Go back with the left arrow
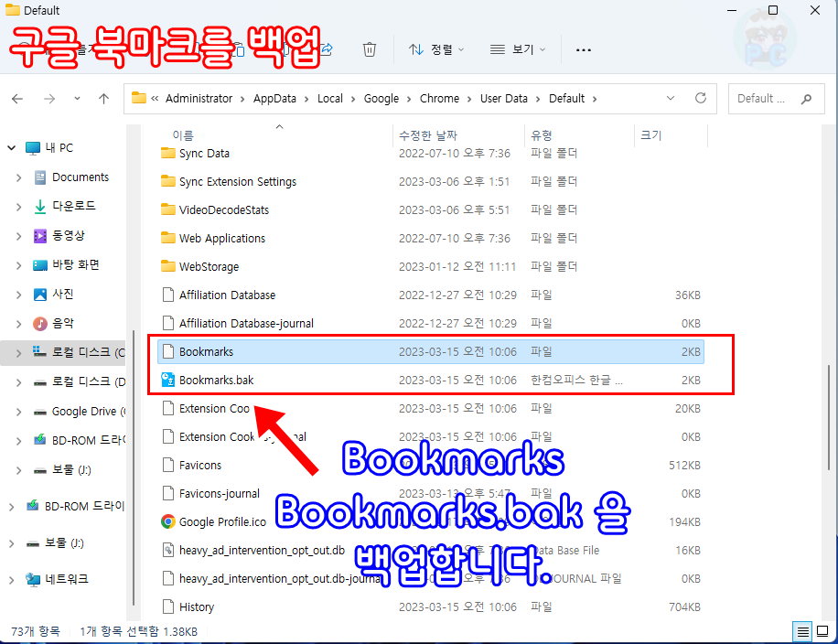This screenshot has width=838, height=644. coord(17,99)
